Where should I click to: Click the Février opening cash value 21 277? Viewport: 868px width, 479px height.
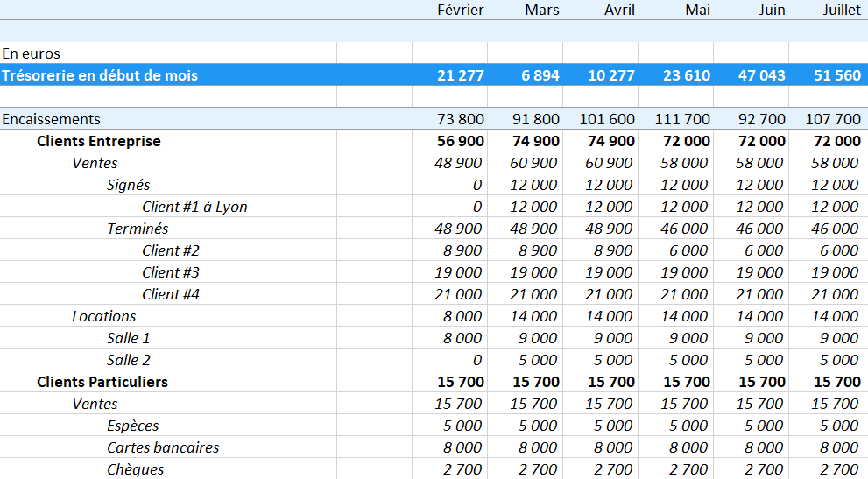[x=461, y=75]
